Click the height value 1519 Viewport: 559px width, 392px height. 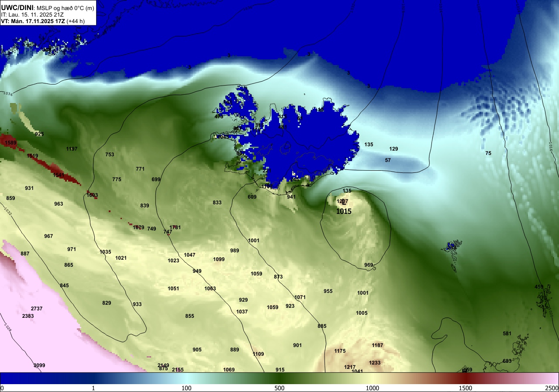[32, 156]
